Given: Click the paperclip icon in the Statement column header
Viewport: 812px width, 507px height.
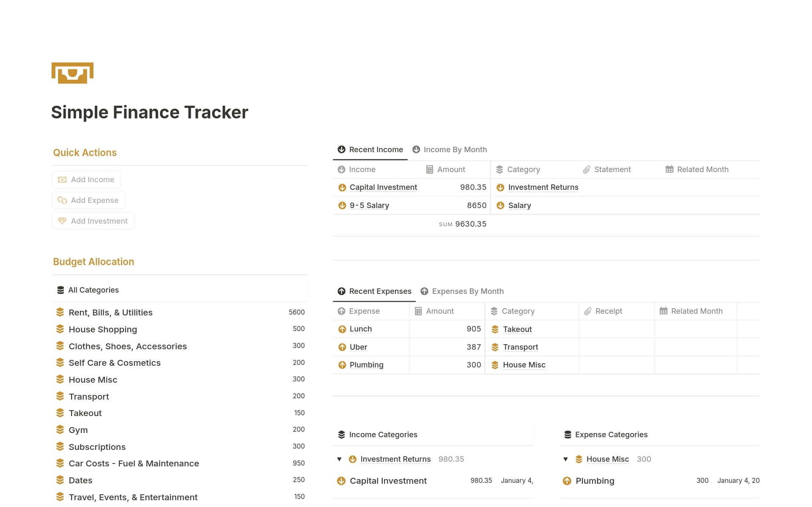Looking at the screenshot, I should tap(587, 169).
